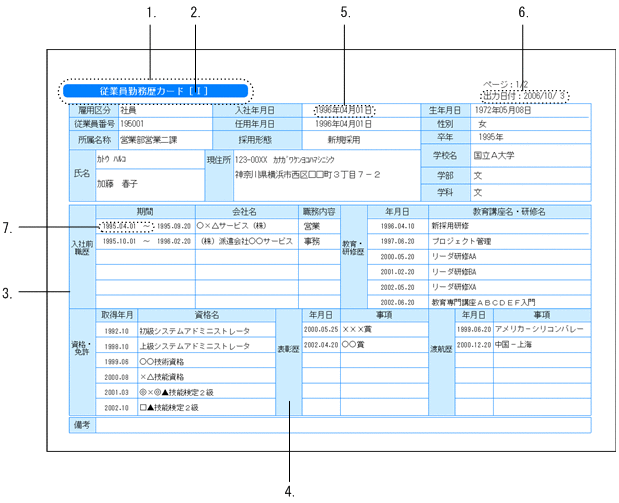This screenshot has width=619, height=503.
Task: Click the 採用形態 label cell
Action: click(x=257, y=140)
